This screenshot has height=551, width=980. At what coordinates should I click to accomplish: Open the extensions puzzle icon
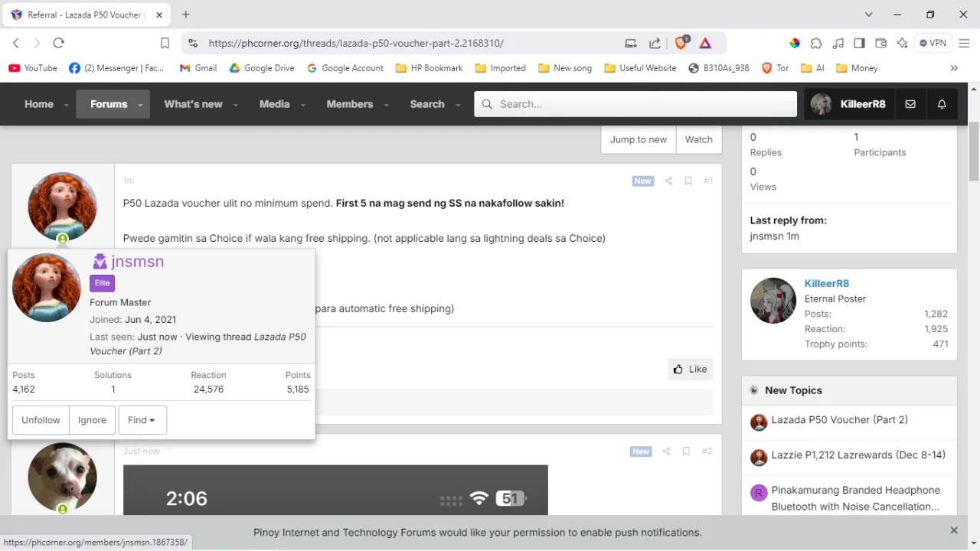[x=816, y=44]
